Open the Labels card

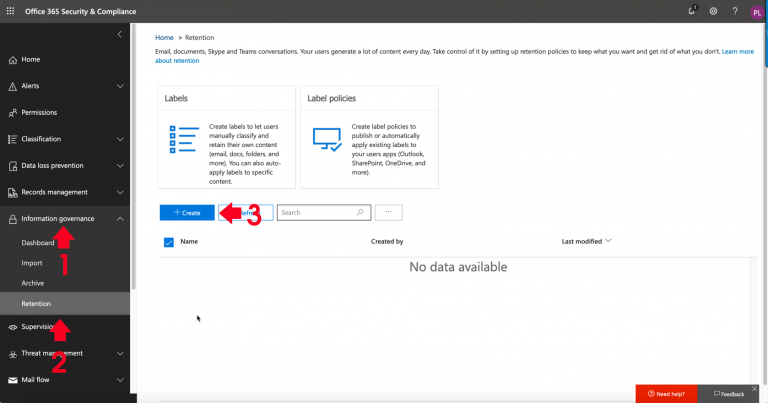[226, 137]
